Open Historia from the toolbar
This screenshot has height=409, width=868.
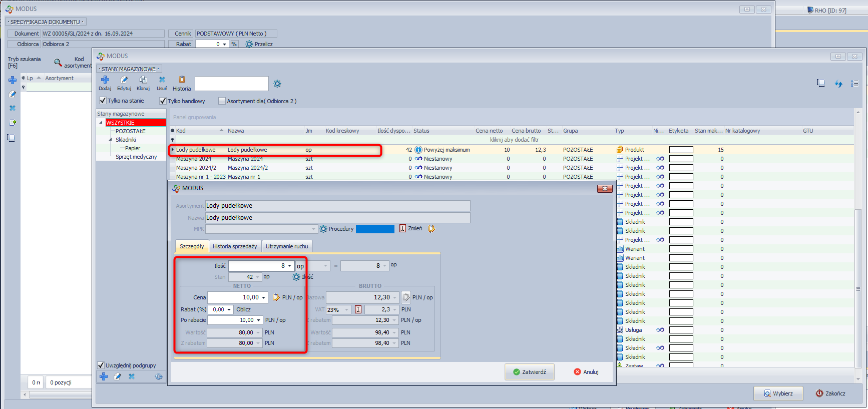click(x=182, y=80)
